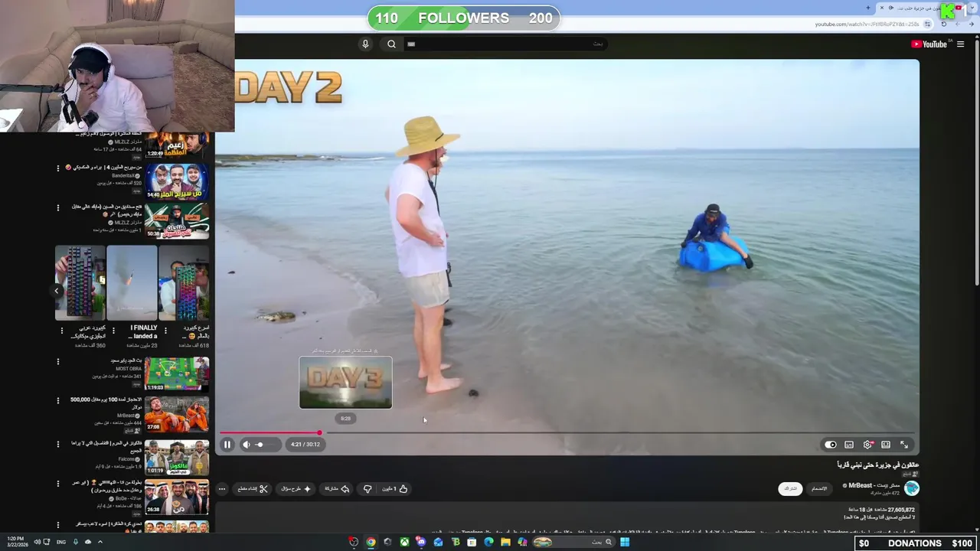Open Microsoft Edge from the taskbar
Image resolution: width=980 pixels, height=551 pixels.
[x=488, y=543]
